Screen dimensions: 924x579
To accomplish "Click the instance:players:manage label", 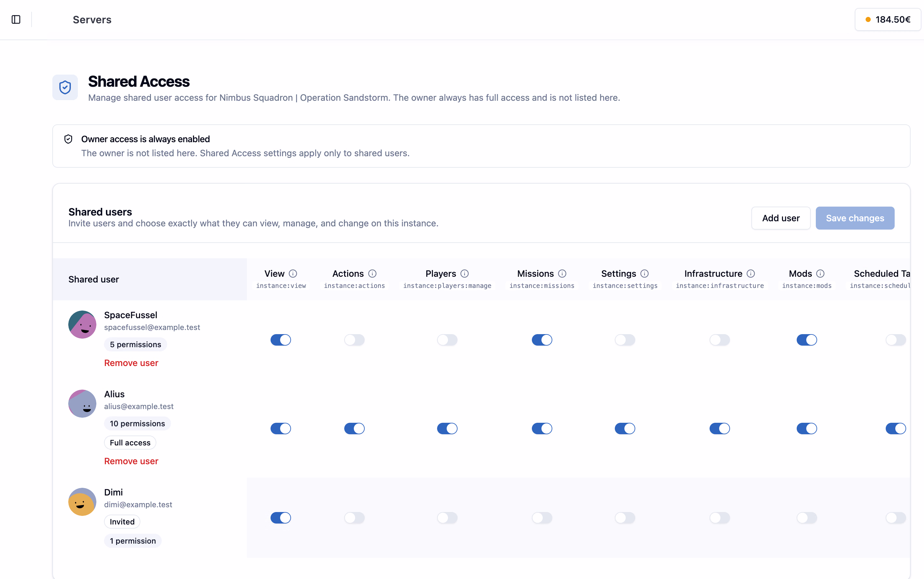I will [447, 286].
